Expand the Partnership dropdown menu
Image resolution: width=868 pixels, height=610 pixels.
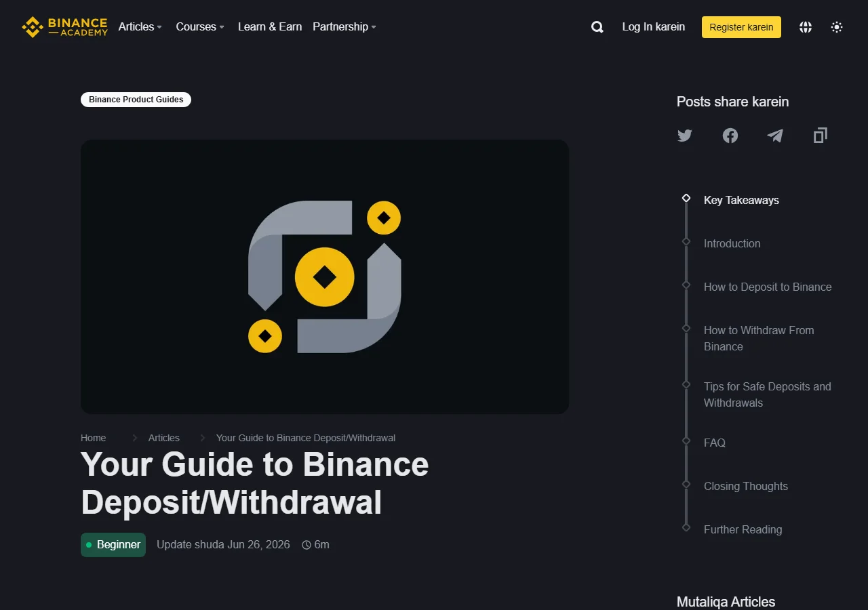[x=344, y=27]
